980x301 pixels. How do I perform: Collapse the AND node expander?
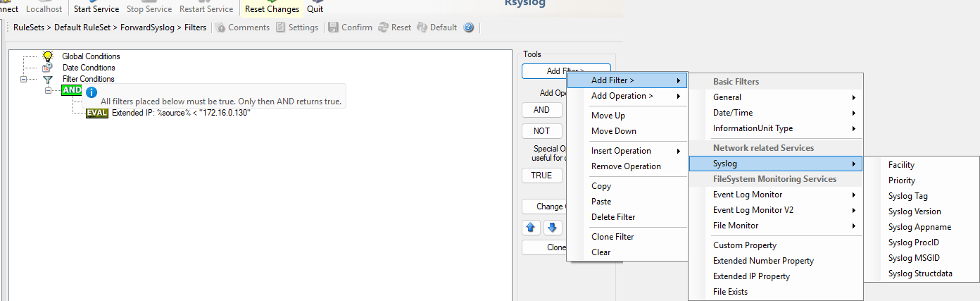click(49, 90)
